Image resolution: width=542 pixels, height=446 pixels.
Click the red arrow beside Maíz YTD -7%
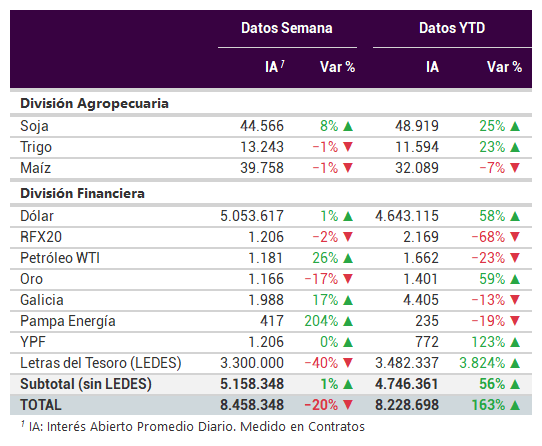point(515,168)
